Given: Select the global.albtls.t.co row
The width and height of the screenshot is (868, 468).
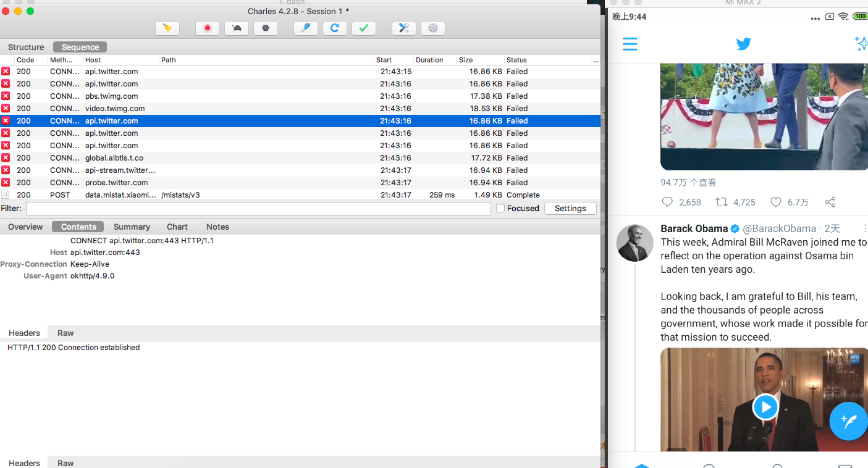Looking at the screenshot, I should [300, 157].
